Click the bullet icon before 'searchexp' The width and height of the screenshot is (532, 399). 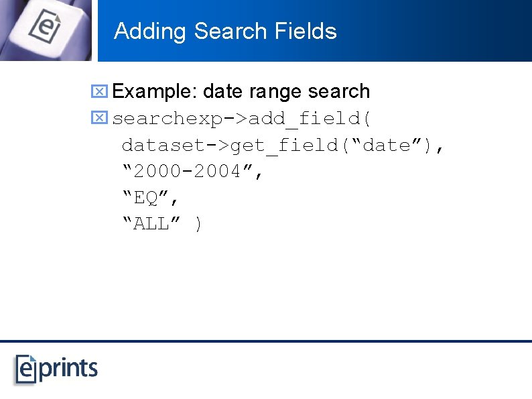click(99, 117)
